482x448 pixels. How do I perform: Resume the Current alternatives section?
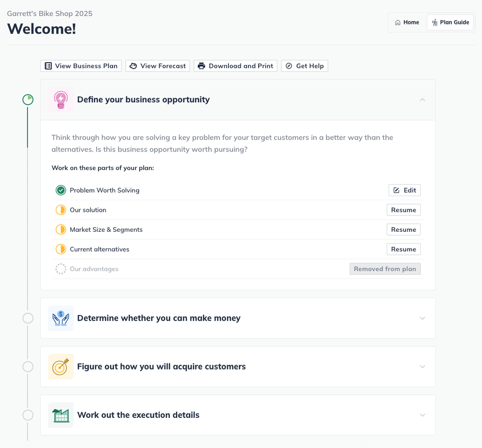click(x=404, y=249)
